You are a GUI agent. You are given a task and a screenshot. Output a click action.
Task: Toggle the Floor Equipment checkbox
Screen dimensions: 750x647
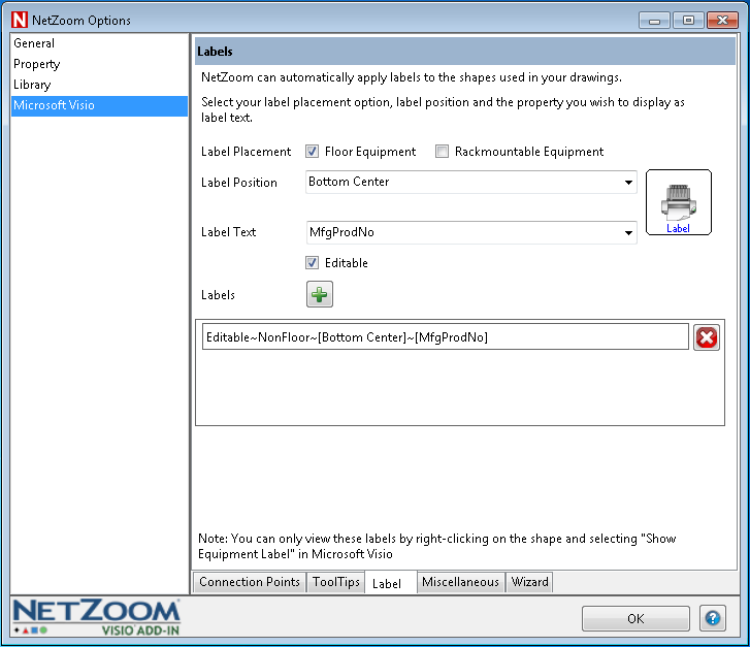(x=312, y=152)
